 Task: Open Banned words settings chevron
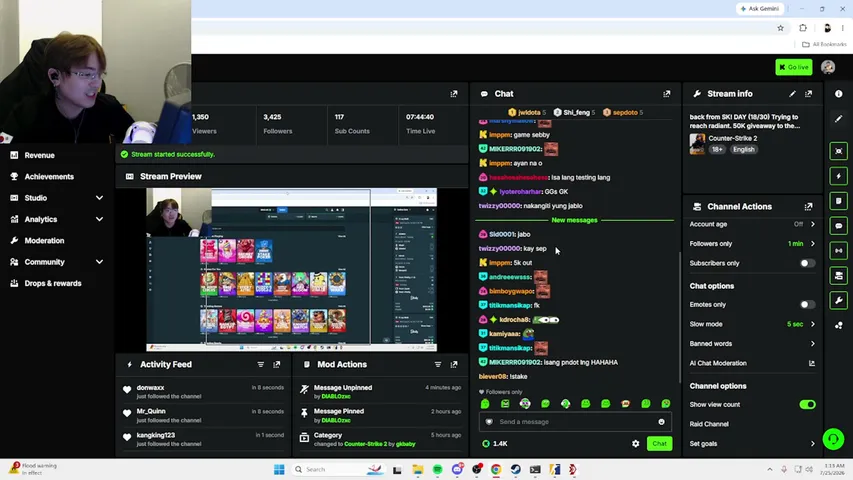tap(813, 344)
